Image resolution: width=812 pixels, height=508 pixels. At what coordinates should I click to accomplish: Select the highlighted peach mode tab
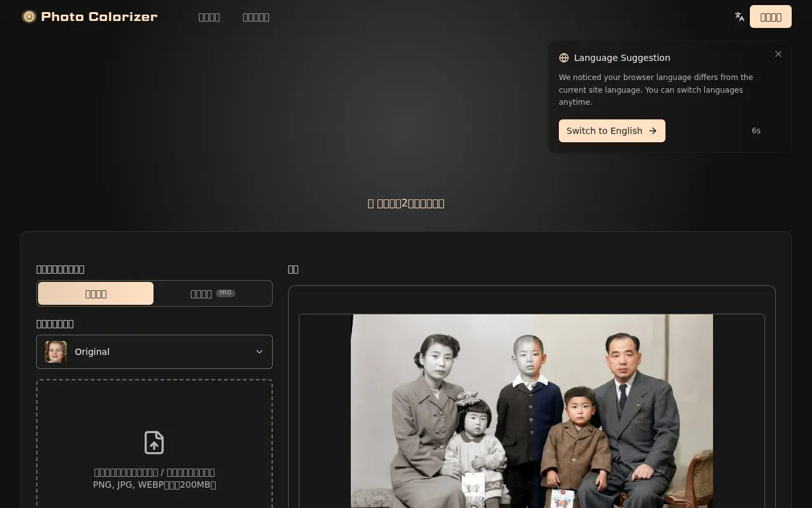[96, 293]
